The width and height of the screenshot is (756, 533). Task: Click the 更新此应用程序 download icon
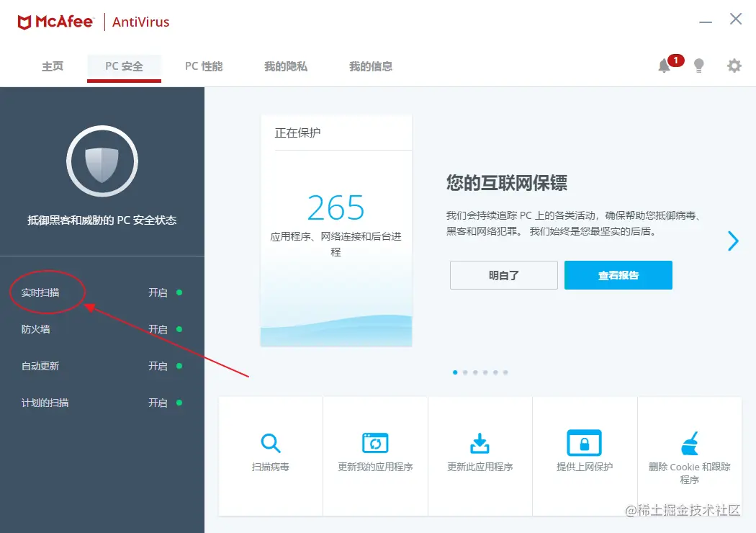point(480,443)
